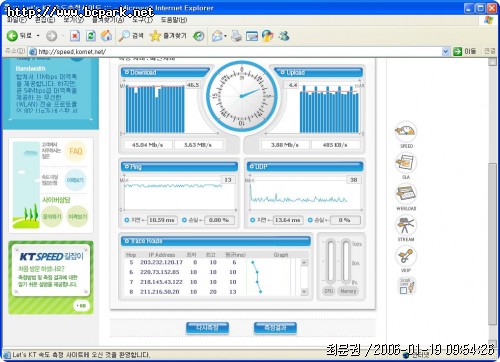The height and width of the screenshot is (362, 500).
Task: Click the FAQ circle button
Action: (75, 151)
